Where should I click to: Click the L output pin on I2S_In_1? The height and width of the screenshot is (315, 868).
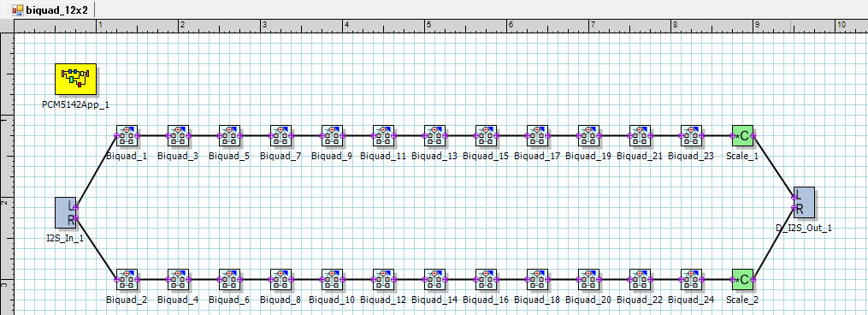pyautogui.click(x=76, y=207)
